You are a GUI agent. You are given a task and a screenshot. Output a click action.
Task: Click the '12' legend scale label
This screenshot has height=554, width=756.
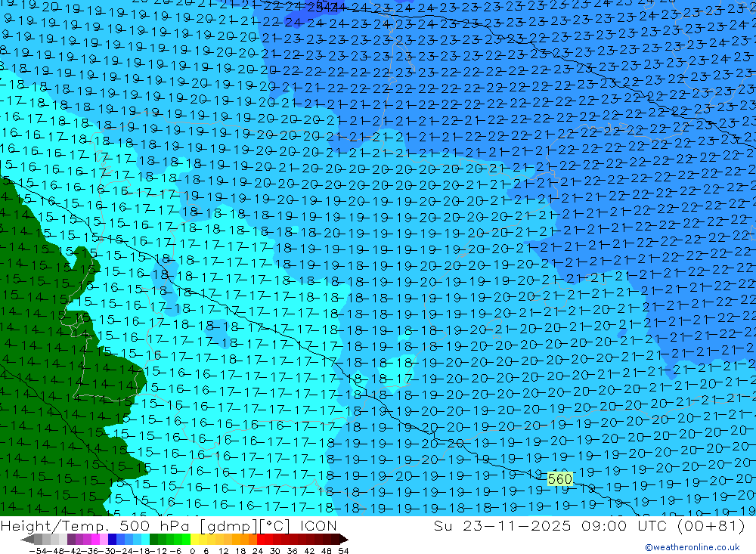point(225,551)
